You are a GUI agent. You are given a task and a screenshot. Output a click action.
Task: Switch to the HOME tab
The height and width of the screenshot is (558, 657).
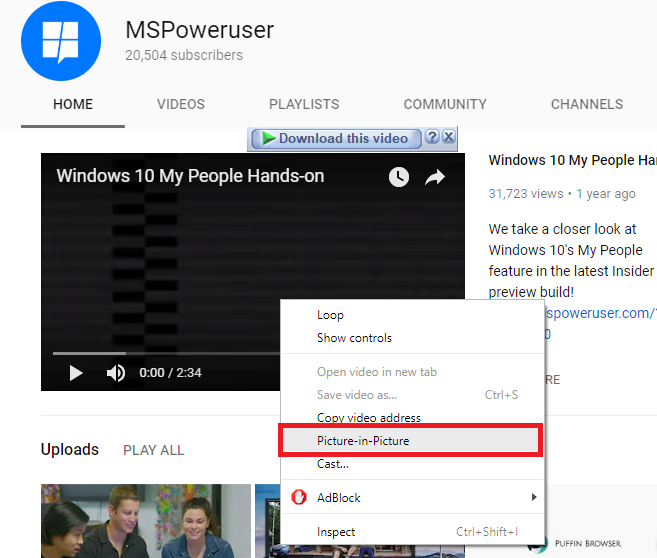pos(73,104)
